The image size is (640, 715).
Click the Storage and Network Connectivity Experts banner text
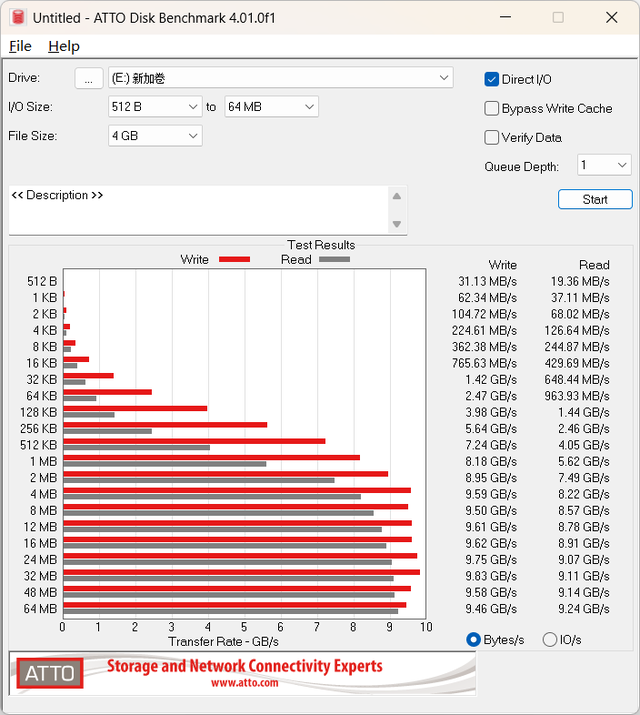click(x=245, y=666)
